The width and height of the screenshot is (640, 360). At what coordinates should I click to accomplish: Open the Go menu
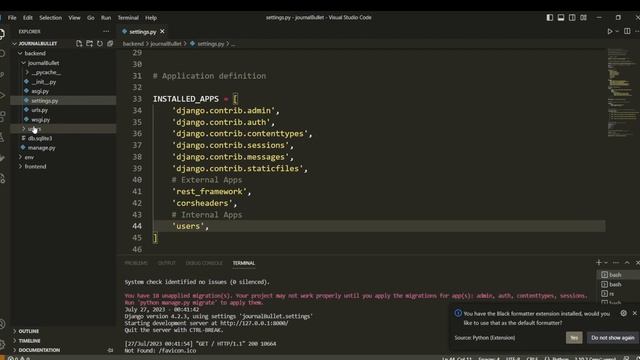(x=91, y=18)
